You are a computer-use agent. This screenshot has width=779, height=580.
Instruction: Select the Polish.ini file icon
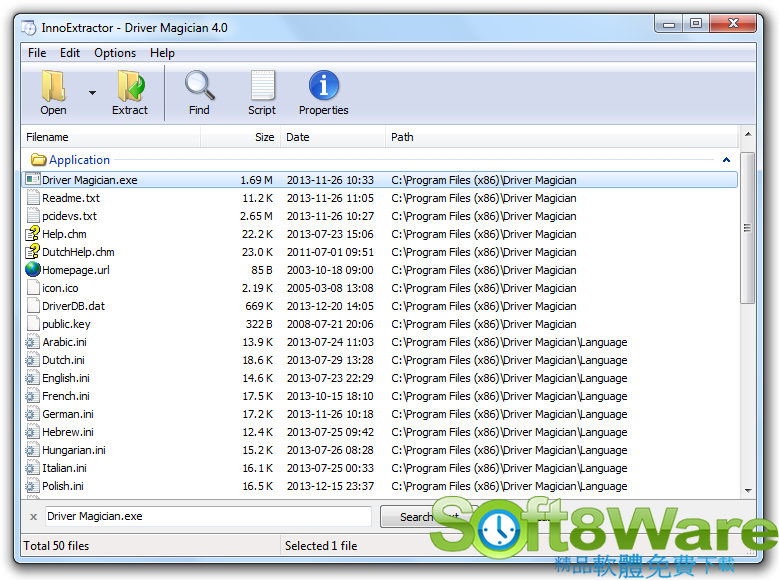pos(32,486)
